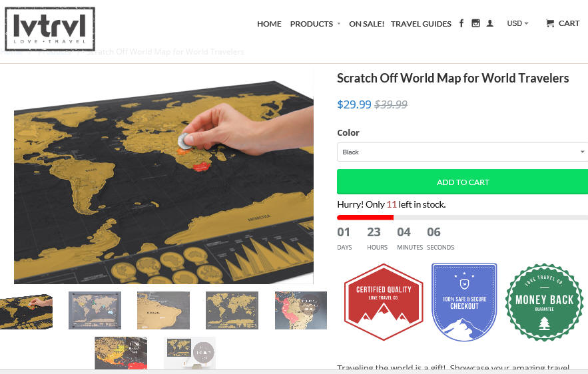Click the Certified Quality red badge
The width and height of the screenshot is (588, 374).
pyautogui.click(x=384, y=301)
